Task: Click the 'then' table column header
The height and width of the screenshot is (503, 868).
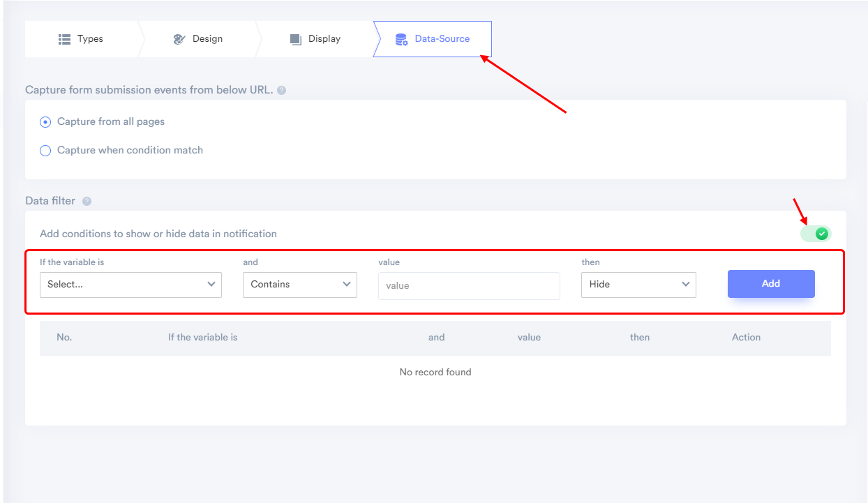Action: pos(640,337)
